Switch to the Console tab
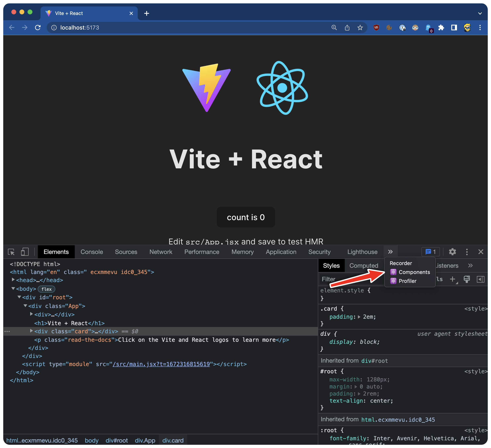This screenshot has width=491, height=448. pyautogui.click(x=92, y=252)
